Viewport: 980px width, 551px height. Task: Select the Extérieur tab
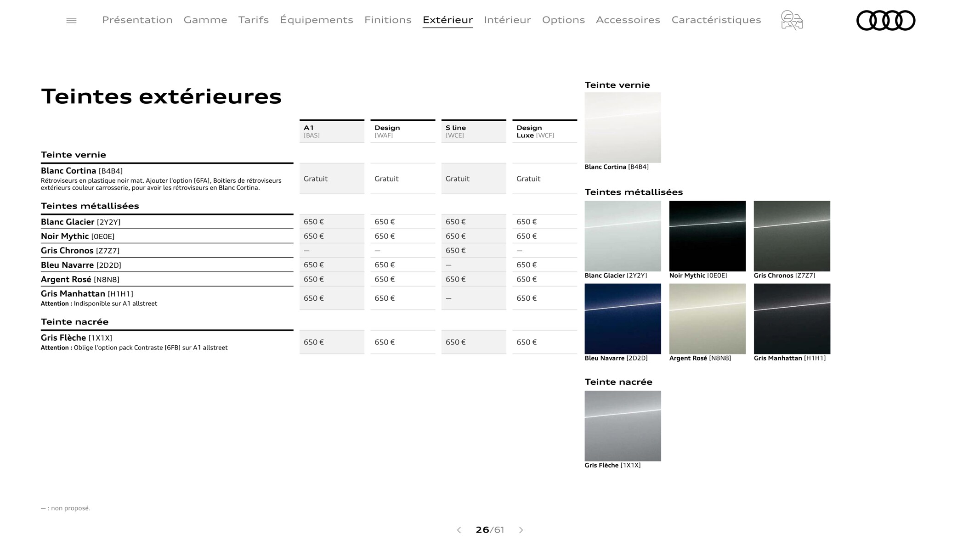(x=448, y=20)
